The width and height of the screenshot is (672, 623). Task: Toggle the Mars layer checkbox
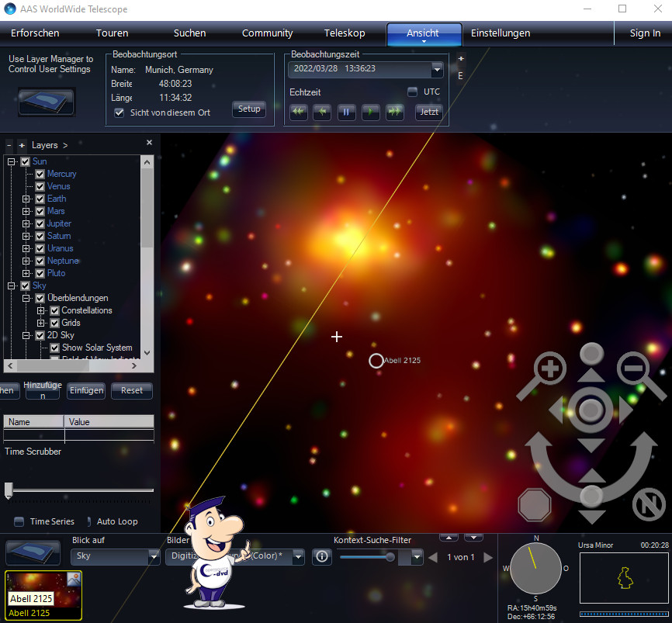tap(40, 211)
